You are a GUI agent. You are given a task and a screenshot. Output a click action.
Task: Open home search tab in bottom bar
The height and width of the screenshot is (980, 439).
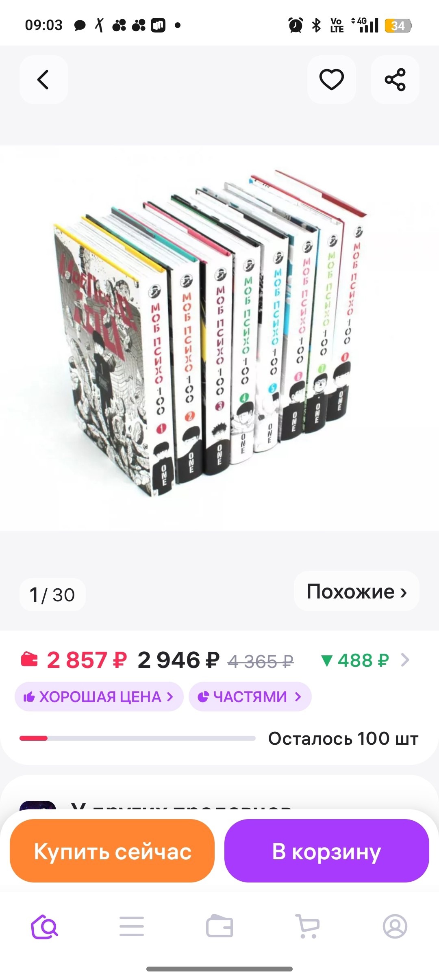[x=44, y=926]
